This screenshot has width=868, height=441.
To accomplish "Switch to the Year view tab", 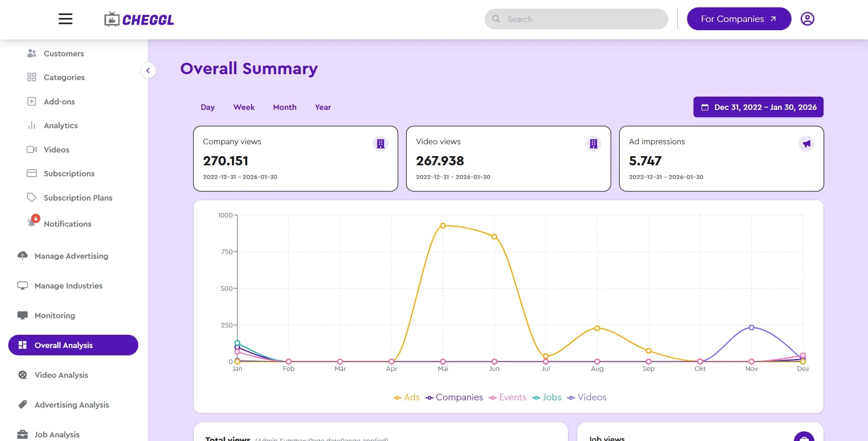I will pyautogui.click(x=323, y=107).
